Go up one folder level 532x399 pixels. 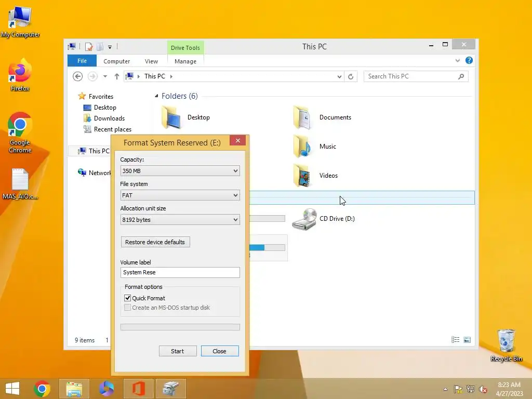pyautogui.click(x=117, y=76)
